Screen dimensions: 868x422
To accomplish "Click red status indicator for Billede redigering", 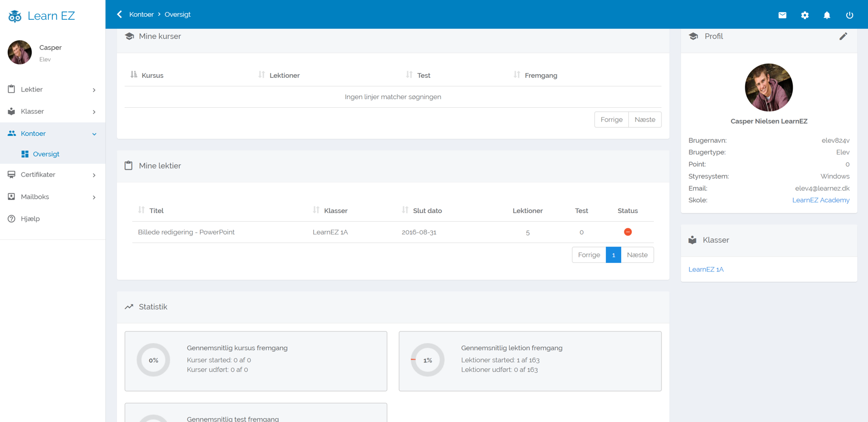I will pyautogui.click(x=627, y=232).
